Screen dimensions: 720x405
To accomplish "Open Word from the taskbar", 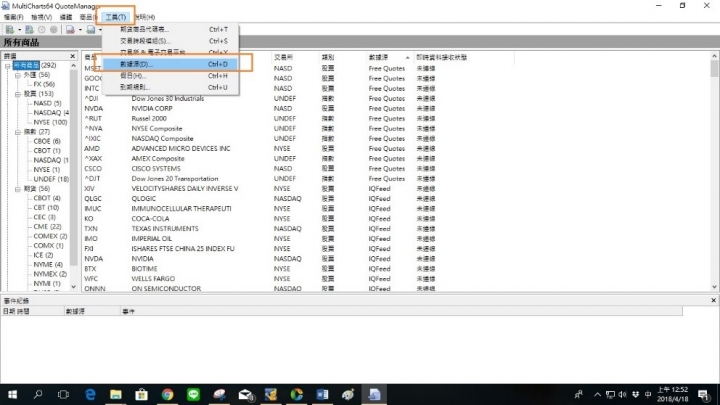I will pos(322,394).
